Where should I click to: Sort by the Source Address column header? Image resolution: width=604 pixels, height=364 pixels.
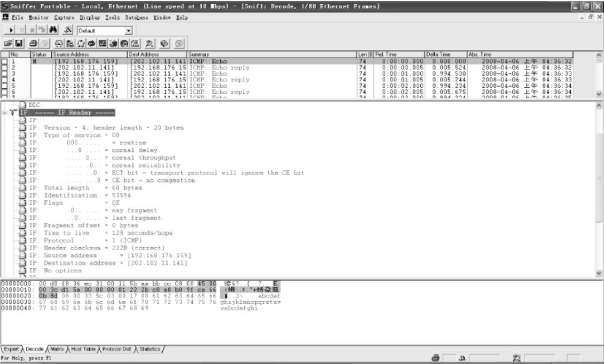(x=89, y=55)
